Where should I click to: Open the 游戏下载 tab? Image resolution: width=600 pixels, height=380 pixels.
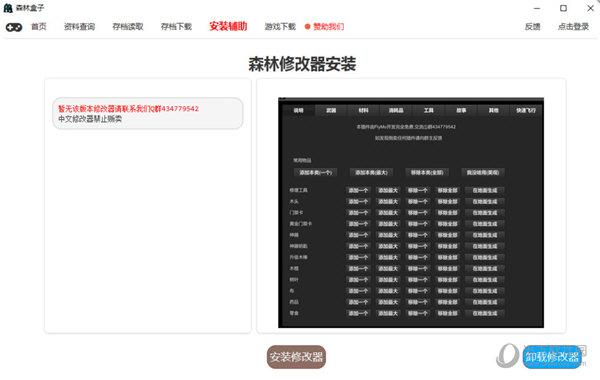pyautogui.click(x=280, y=27)
